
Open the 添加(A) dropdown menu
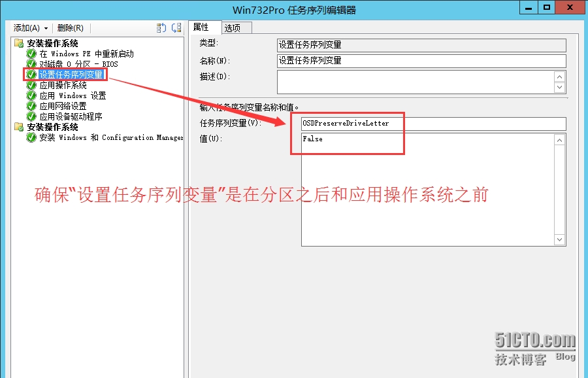coord(31,28)
